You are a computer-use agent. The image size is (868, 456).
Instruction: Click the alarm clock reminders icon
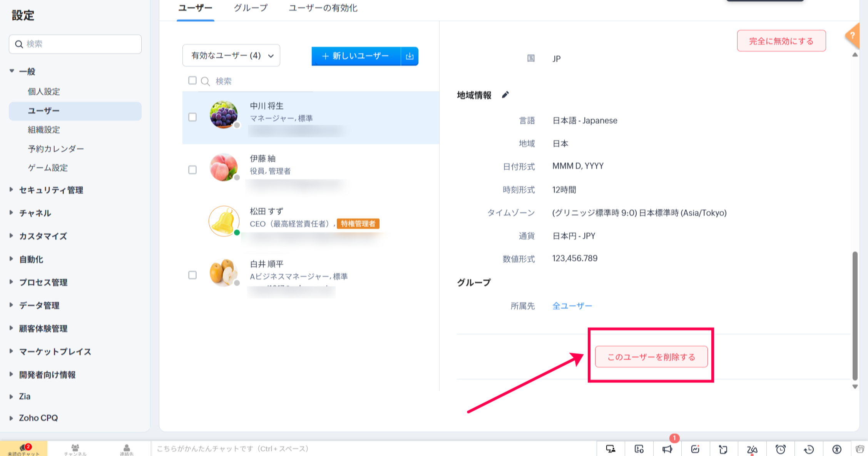click(x=780, y=449)
